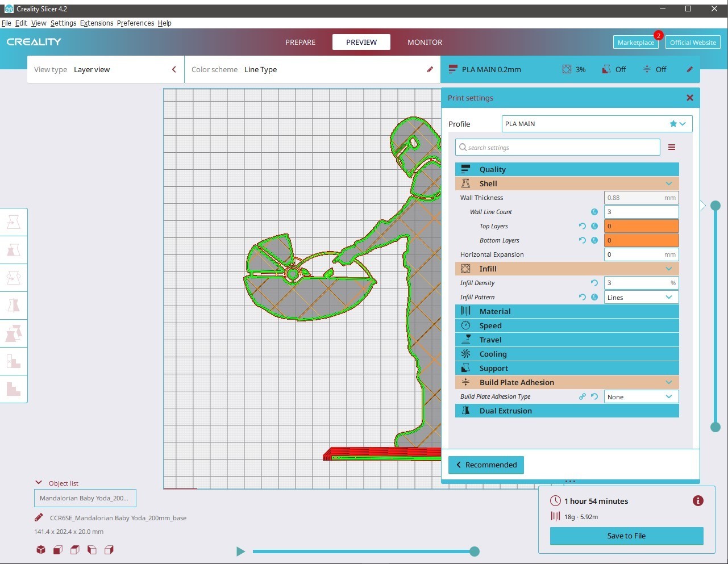This screenshot has width=728, height=564.
Task: Click the link icon for Build Plate Adhesion Type
Action: pos(583,396)
